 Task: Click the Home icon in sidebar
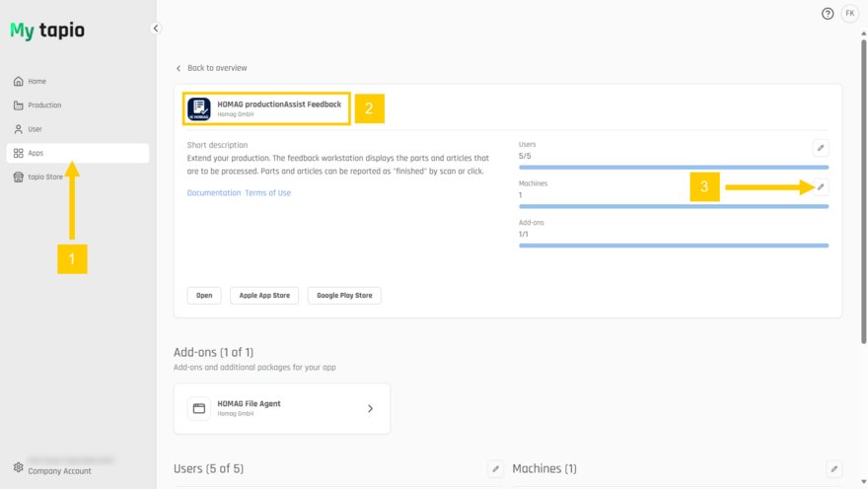click(x=19, y=81)
